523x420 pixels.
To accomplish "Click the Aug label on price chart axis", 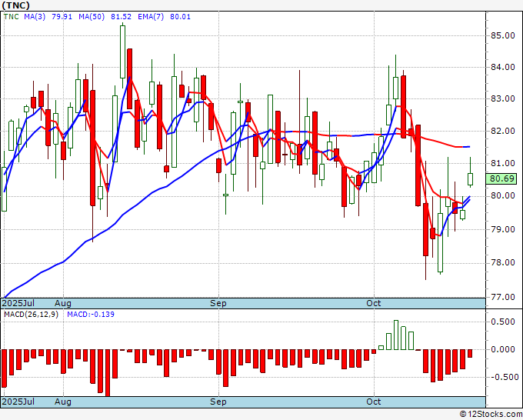I will (63, 303).
